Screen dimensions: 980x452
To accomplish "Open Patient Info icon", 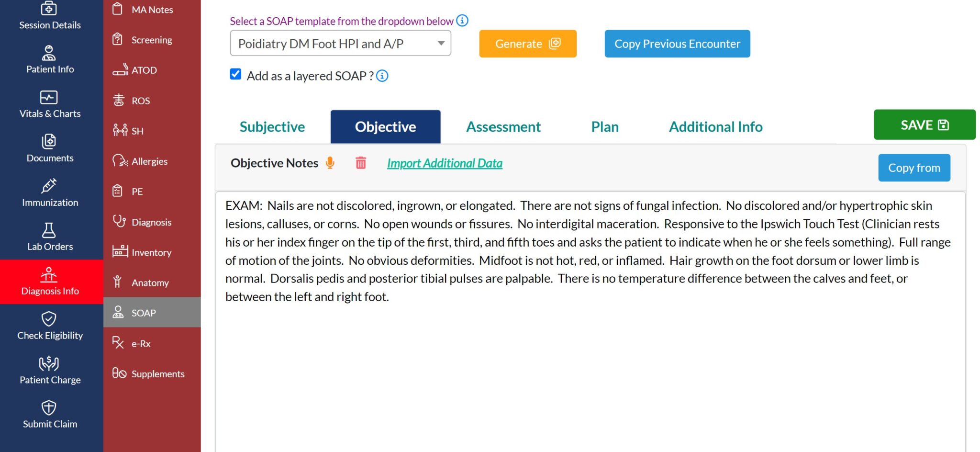I will tap(49, 53).
